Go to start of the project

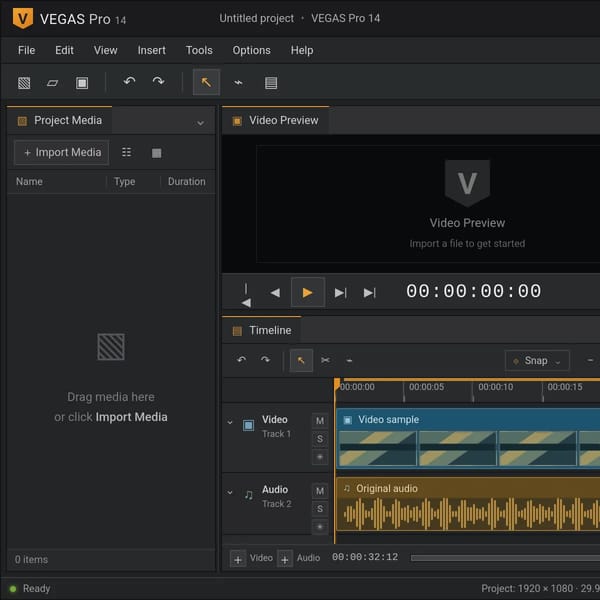(x=246, y=294)
